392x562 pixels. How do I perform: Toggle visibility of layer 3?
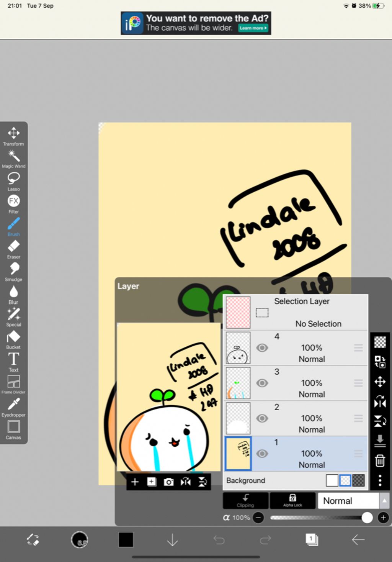[262, 383]
